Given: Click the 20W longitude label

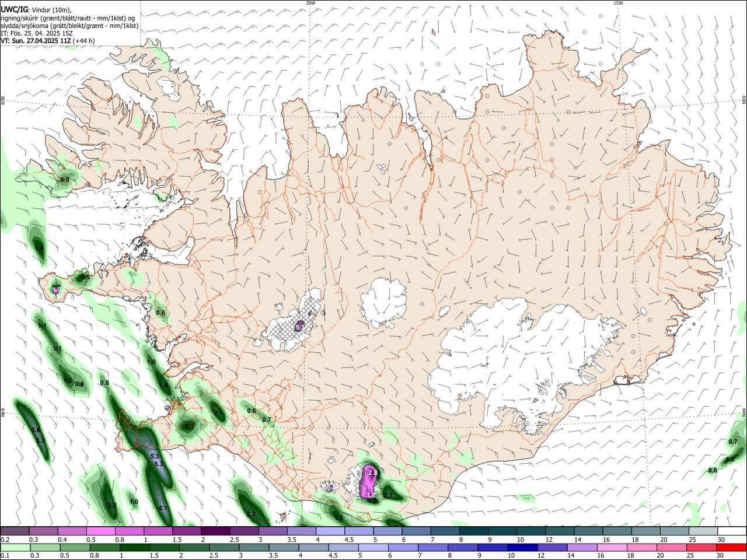Looking at the screenshot, I should point(311,3).
